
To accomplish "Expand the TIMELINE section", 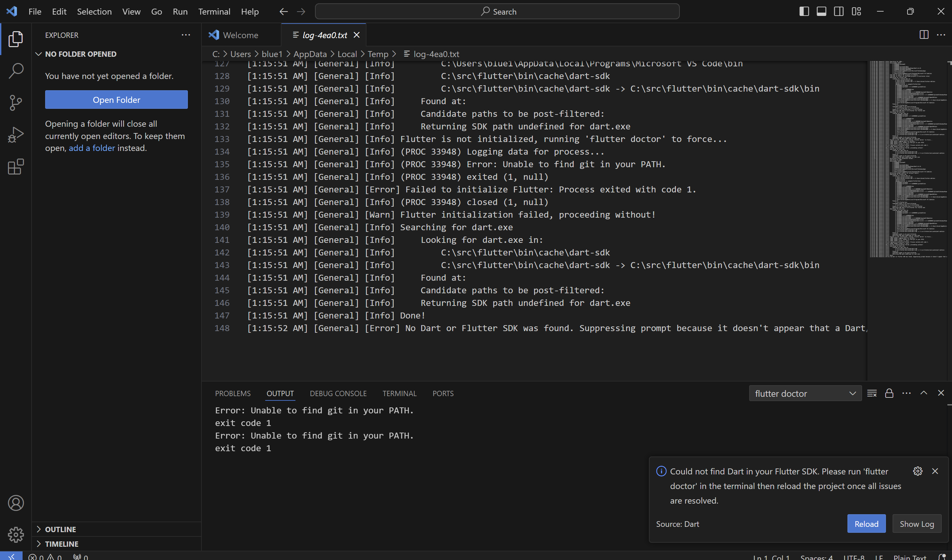I will click(117, 544).
